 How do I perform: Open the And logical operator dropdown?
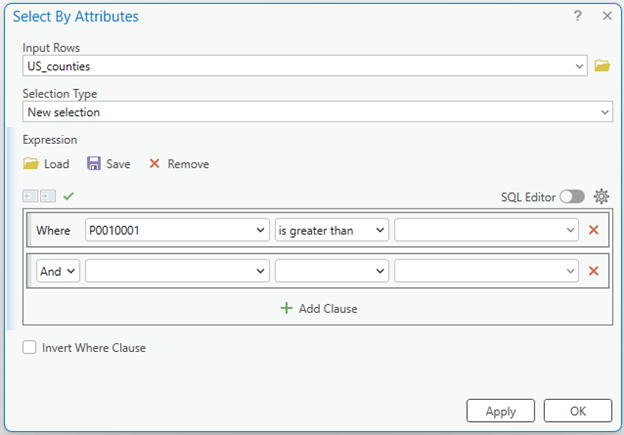click(58, 271)
